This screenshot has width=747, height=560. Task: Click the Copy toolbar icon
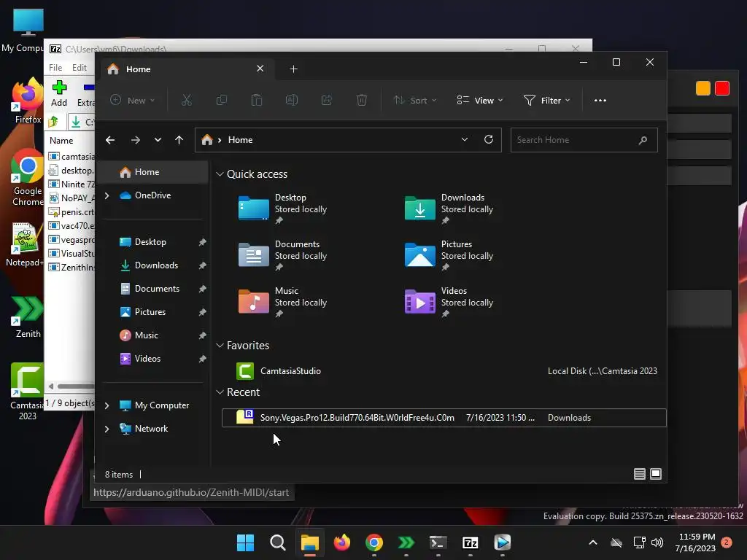click(222, 101)
